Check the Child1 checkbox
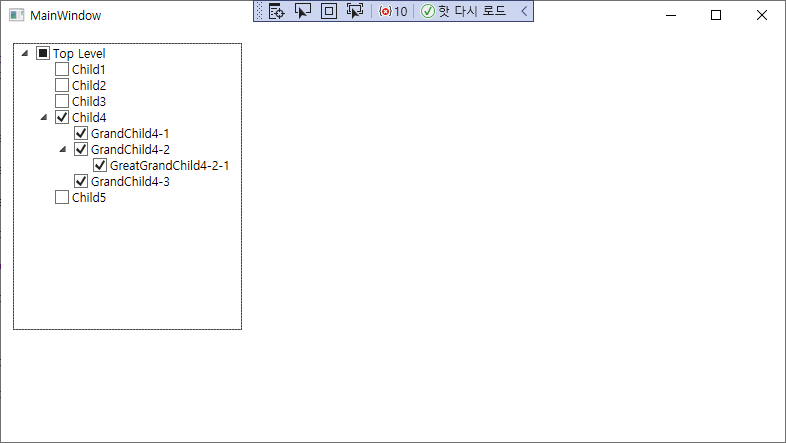The image size is (786, 443). pyautogui.click(x=62, y=69)
